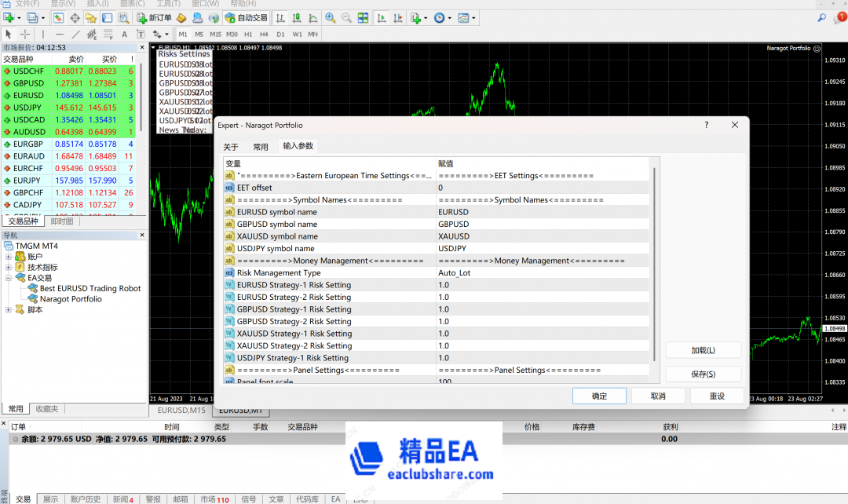The image size is (848, 504).
Task: Select the text 'A' drawing tool
Action: 123,35
